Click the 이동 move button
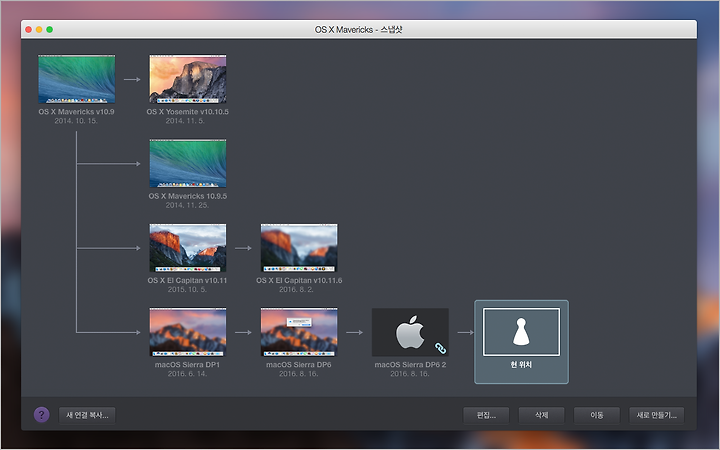This screenshot has width=720, height=450. point(596,415)
